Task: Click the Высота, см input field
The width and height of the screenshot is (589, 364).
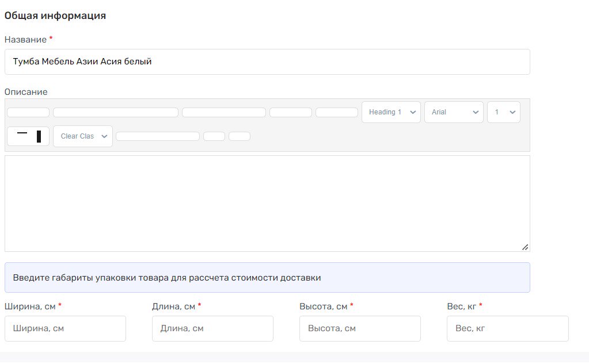Action: (360, 329)
